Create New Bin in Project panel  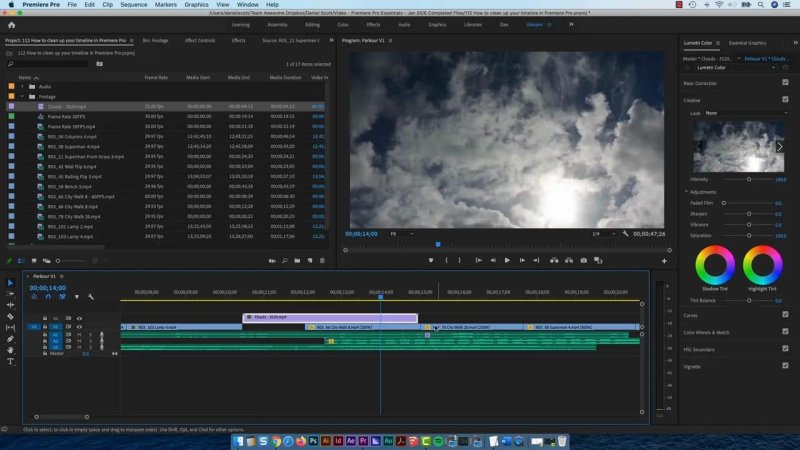click(x=297, y=261)
